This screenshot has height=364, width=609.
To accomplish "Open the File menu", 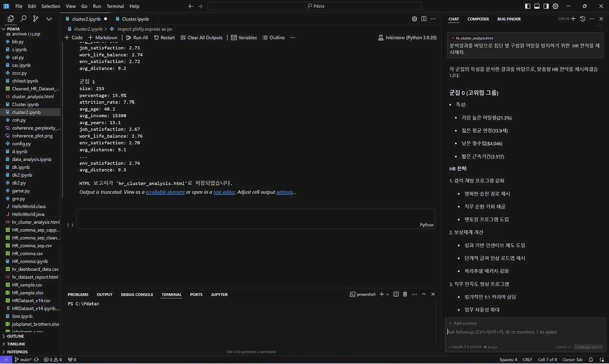I will point(19,6).
